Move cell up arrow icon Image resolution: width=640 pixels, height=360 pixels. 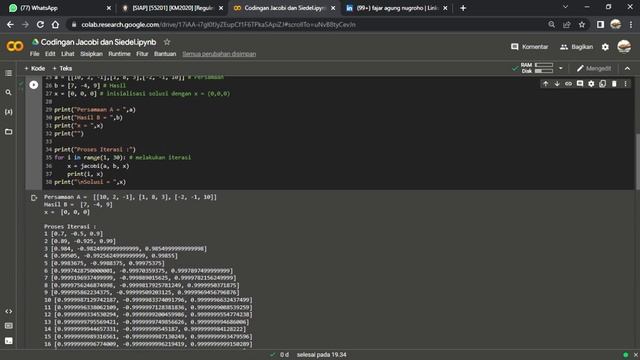pyautogui.click(x=546, y=84)
